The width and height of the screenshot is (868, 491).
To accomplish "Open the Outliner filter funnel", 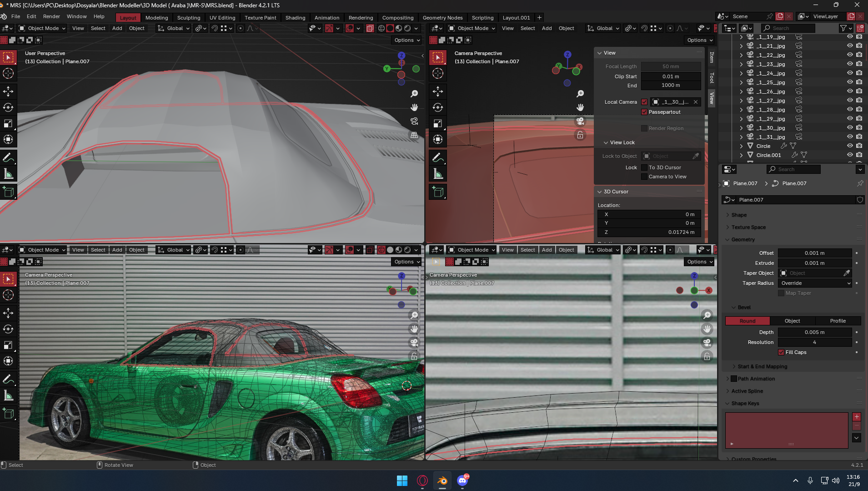I will click(x=843, y=28).
